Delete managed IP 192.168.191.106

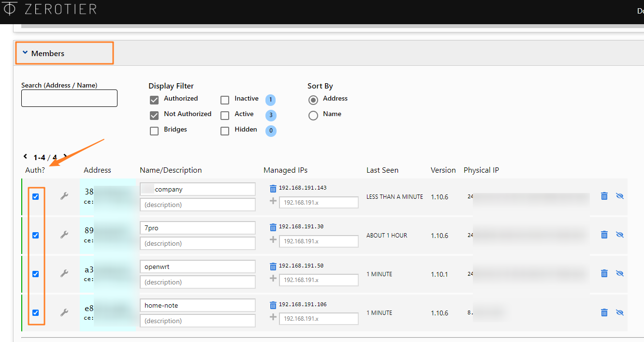(273, 305)
